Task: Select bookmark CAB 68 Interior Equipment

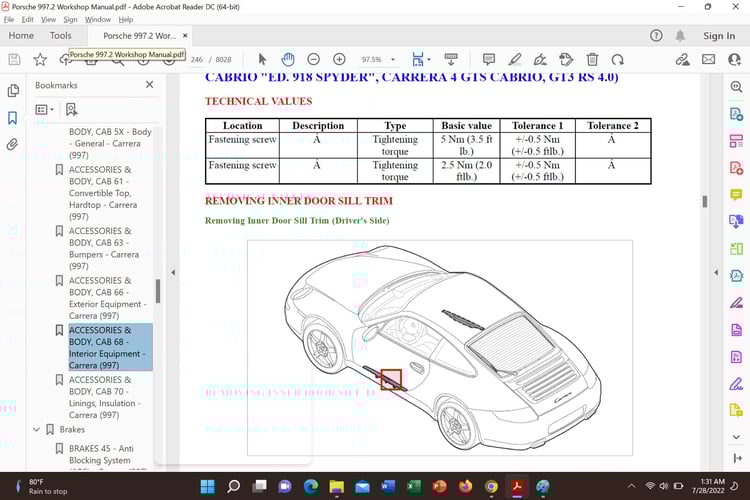Action: 110,347
